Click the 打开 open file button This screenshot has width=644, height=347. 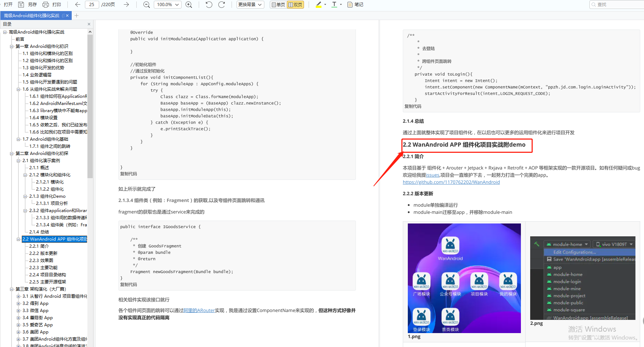(x=8, y=5)
